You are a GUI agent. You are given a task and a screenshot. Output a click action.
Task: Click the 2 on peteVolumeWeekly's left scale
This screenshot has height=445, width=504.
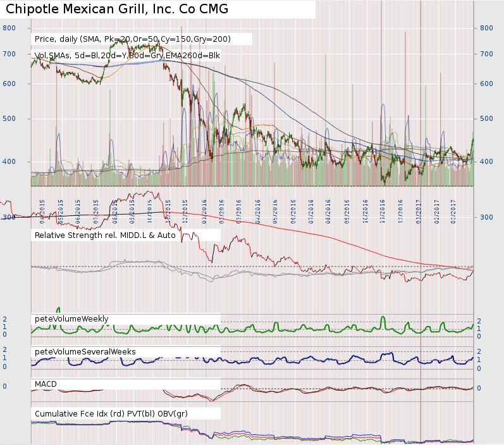click(x=5, y=319)
